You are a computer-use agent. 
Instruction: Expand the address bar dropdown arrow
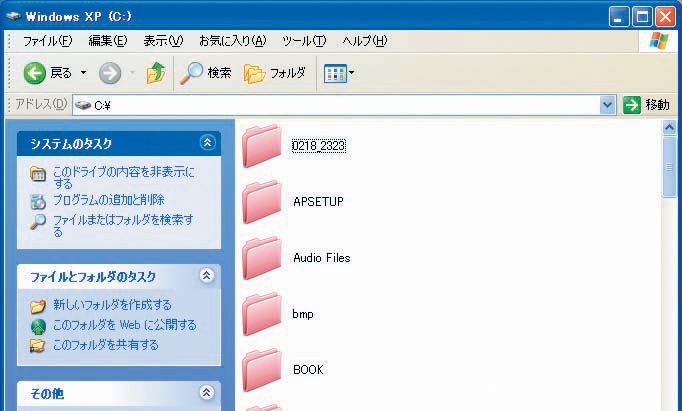click(608, 105)
